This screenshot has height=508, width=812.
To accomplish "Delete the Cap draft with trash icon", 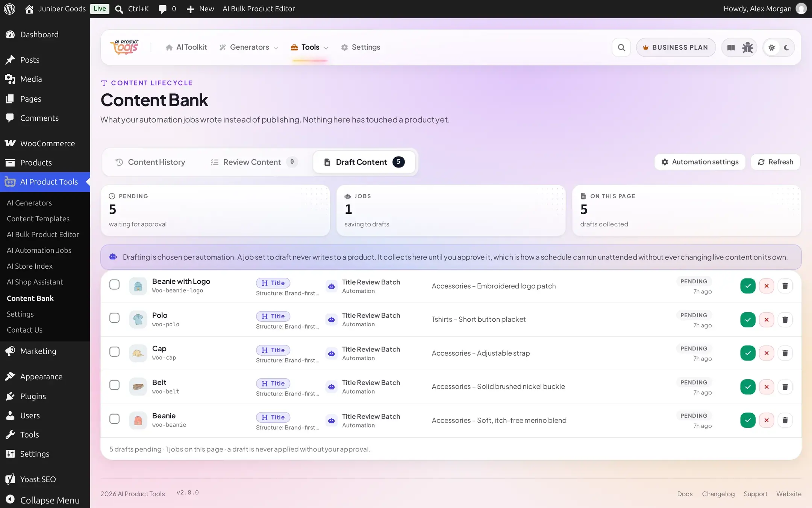I will coord(785,353).
